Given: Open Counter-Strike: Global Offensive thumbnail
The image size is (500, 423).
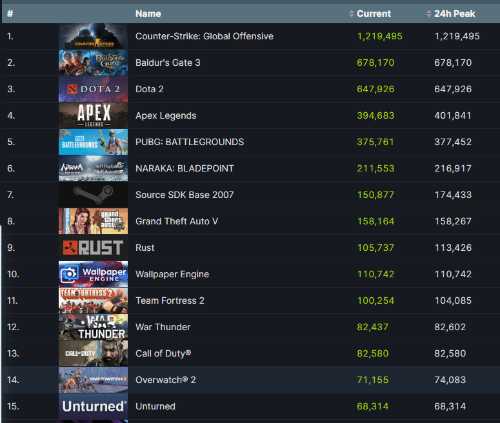Looking at the screenshot, I should point(93,36).
